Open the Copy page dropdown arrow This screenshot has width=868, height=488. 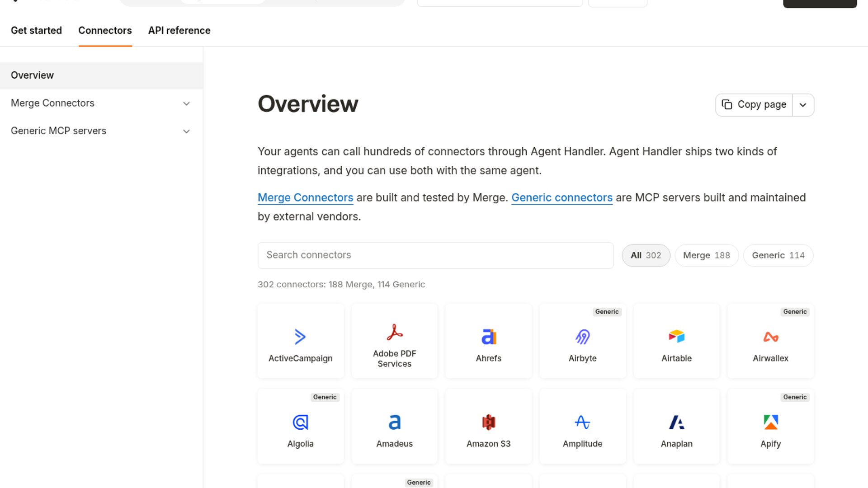(x=803, y=105)
